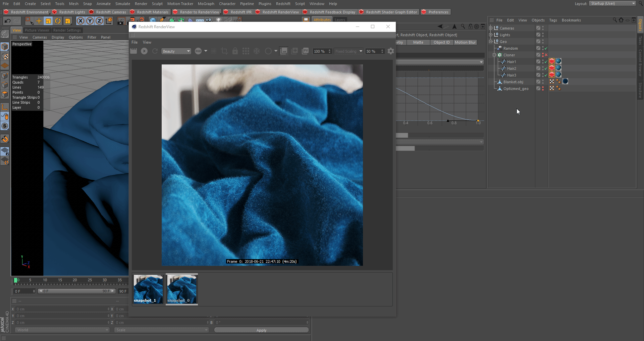The height and width of the screenshot is (341, 644).
Task: Click the RenderView lock icon
Action: 235,51
